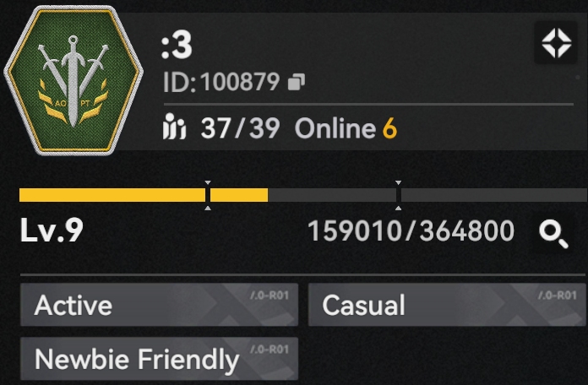Select the Newbie Friendly tag
This screenshot has height=385, width=588.
[x=159, y=359]
